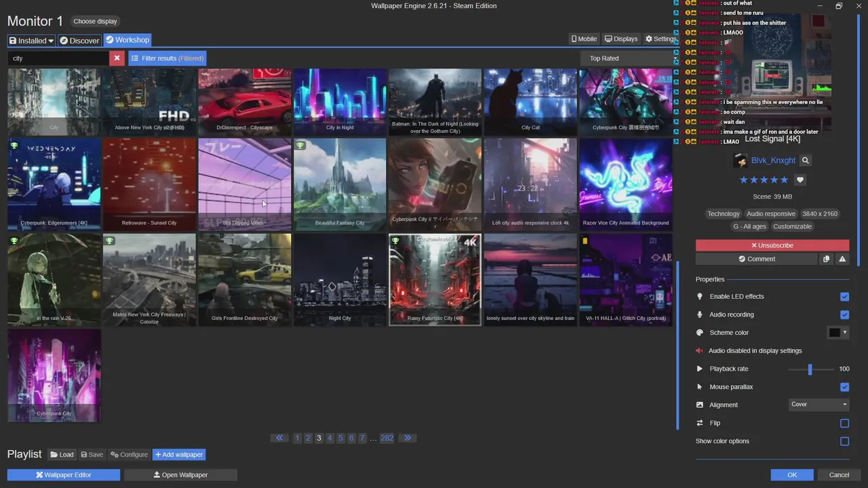Screen dimensions: 868x488
Task: Click trophy badge on Beautiful Fantasy City
Action: point(300,146)
